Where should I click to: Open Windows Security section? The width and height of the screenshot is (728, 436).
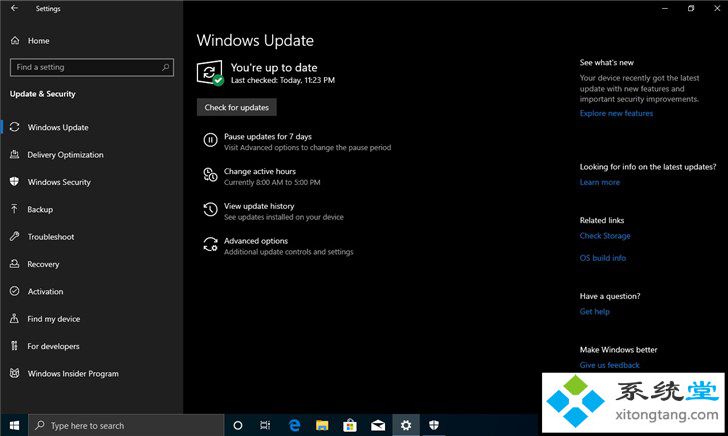59,182
